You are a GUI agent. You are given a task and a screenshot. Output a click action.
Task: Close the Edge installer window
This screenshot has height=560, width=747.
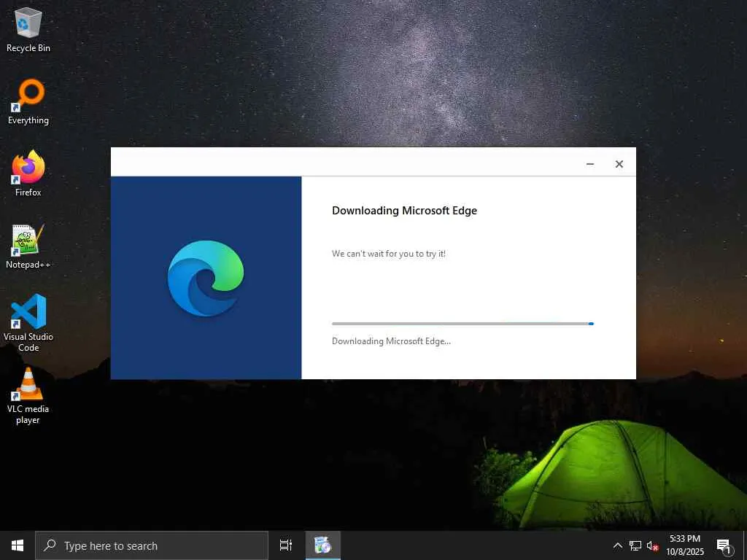point(619,164)
